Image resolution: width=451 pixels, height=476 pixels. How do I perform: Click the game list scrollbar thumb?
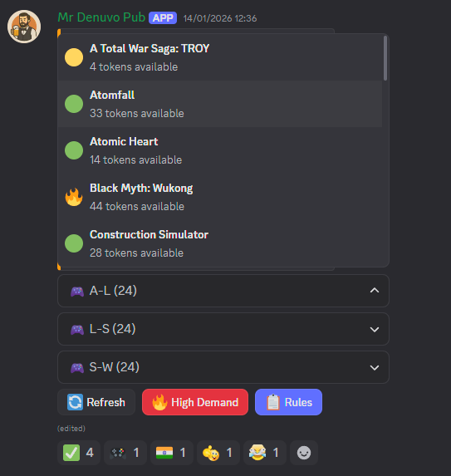pos(385,58)
